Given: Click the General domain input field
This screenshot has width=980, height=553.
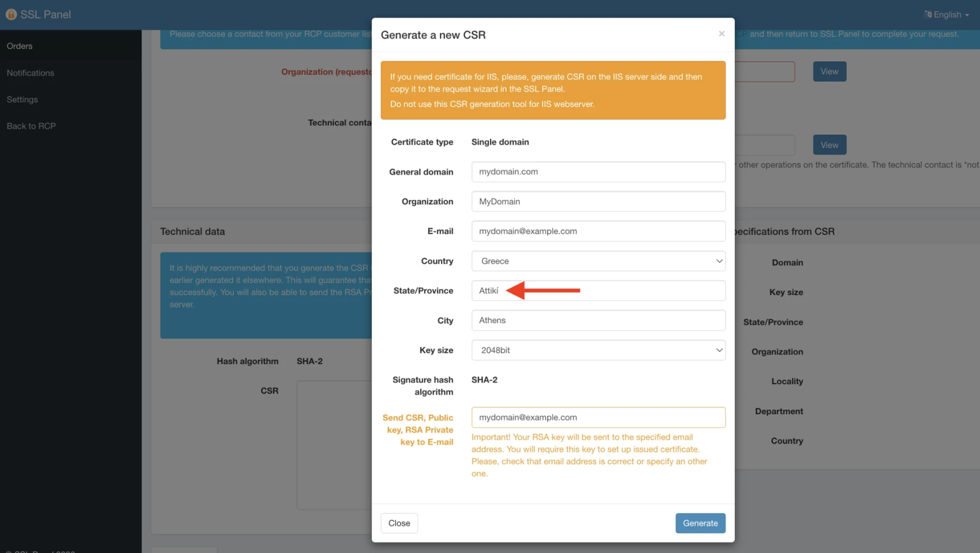Looking at the screenshot, I should pyautogui.click(x=598, y=171).
